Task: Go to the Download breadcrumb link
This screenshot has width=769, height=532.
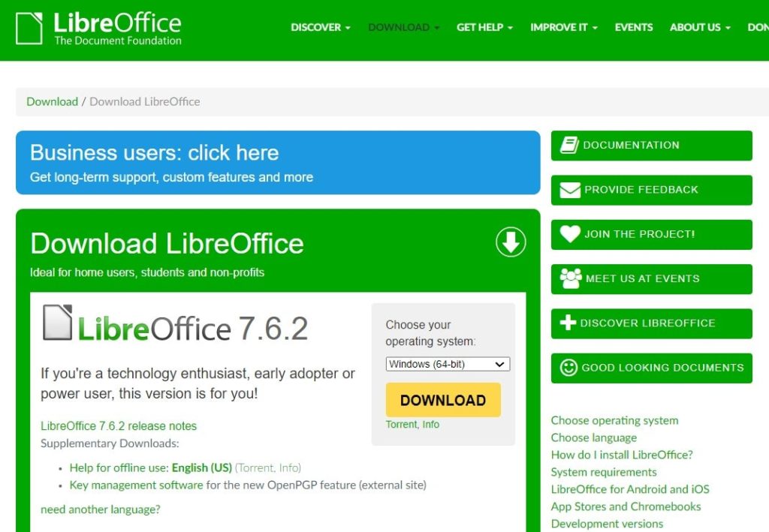Action: click(52, 101)
